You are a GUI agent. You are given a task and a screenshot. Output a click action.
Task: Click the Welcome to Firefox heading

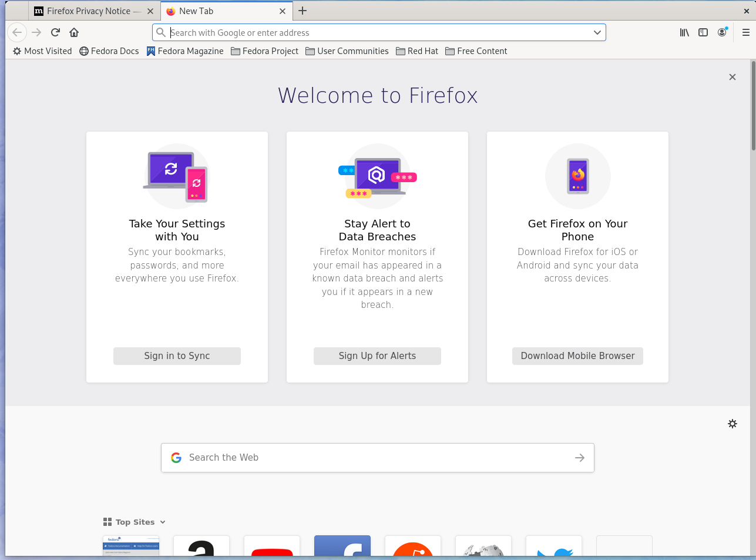point(378,95)
